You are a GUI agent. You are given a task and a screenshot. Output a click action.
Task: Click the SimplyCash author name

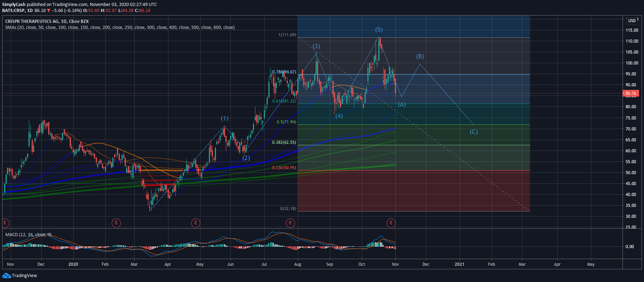click(14, 5)
